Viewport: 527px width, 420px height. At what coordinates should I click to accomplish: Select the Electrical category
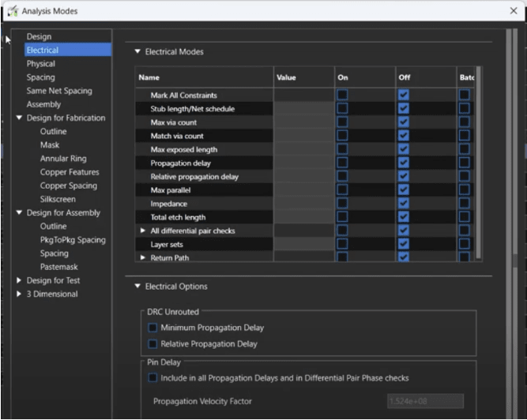click(x=68, y=50)
